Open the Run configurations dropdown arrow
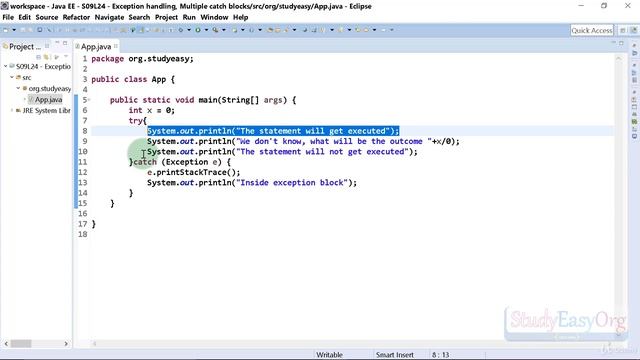Viewport: 640px width, 360px height. [x=206, y=30]
